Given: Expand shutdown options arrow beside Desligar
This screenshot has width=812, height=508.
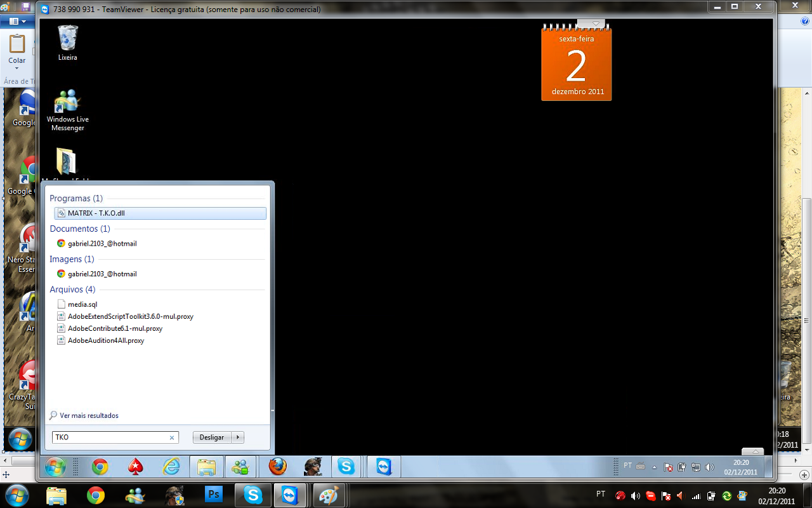Looking at the screenshot, I should 238,438.
